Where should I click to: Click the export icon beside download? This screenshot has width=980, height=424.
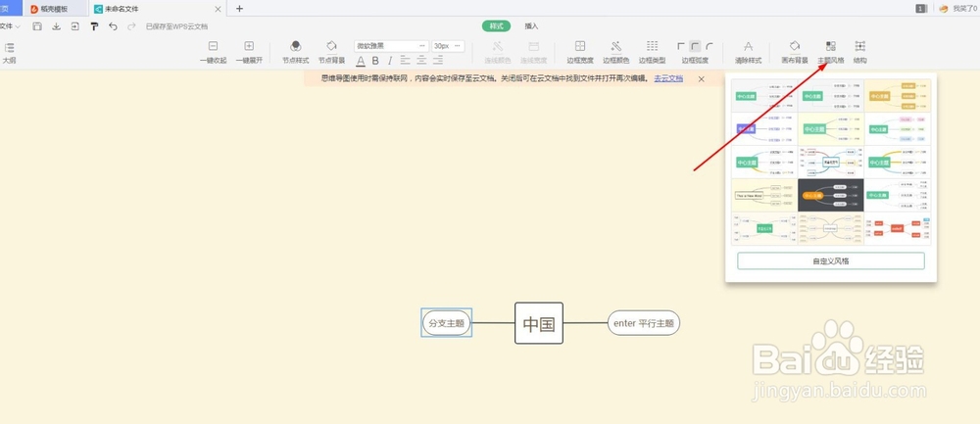tap(75, 26)
